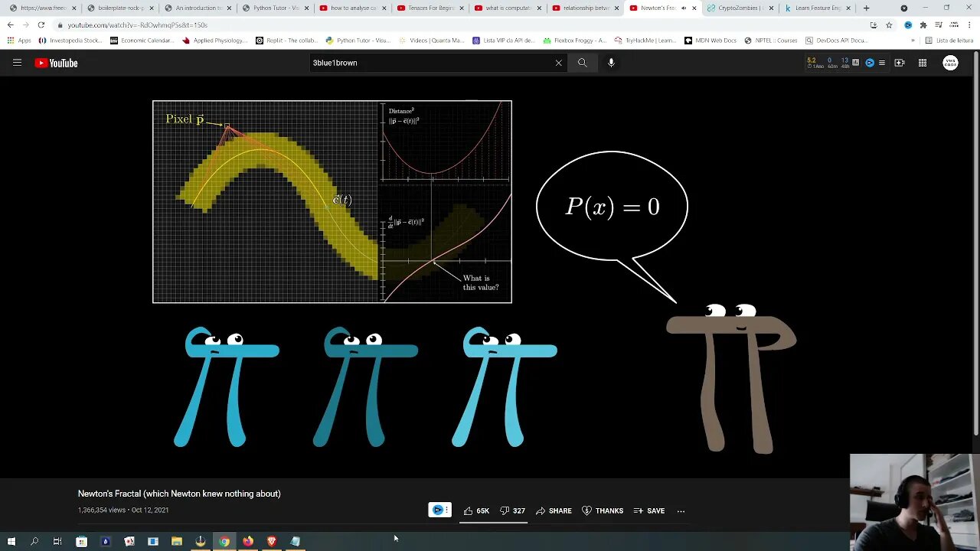Click the THANKS button

tap(603, 510)
